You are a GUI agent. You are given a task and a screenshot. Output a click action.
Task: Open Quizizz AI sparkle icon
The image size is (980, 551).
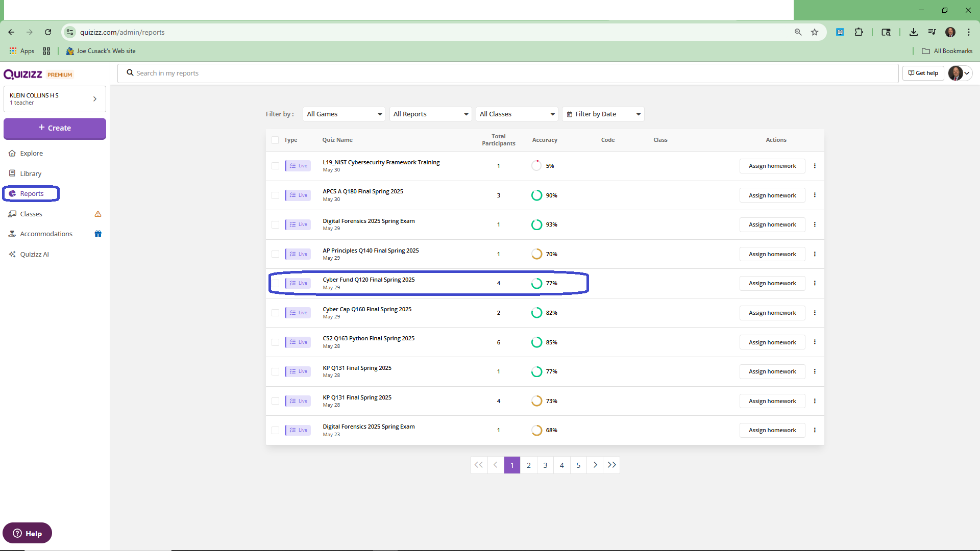tap(12, 254)
